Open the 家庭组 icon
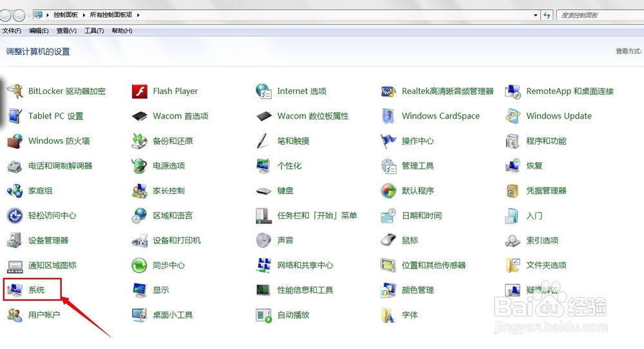 click(15, 191)
